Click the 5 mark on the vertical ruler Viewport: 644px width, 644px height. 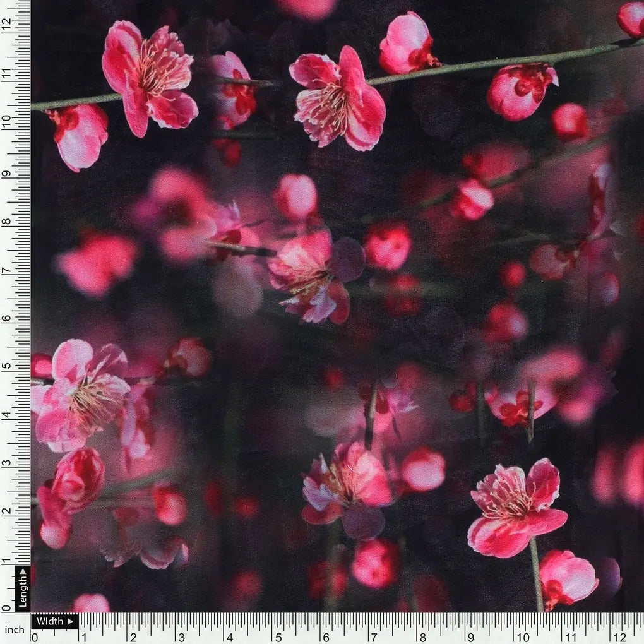tap(8, 365)
